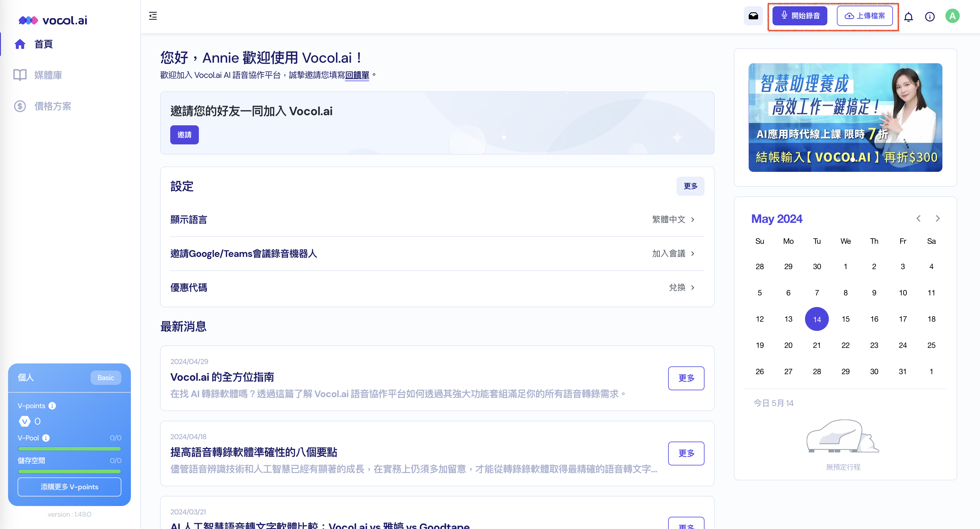This screenshot has height=529, width=980.
Task: Click 添購更多 V-points button
Action: [70, 487]
